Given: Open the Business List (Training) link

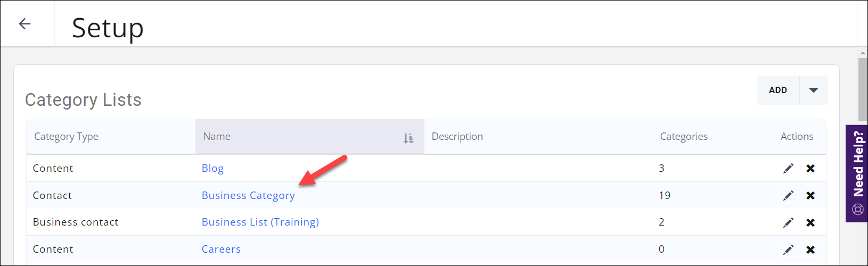Looking at the screenshot, I should point(260,222).
